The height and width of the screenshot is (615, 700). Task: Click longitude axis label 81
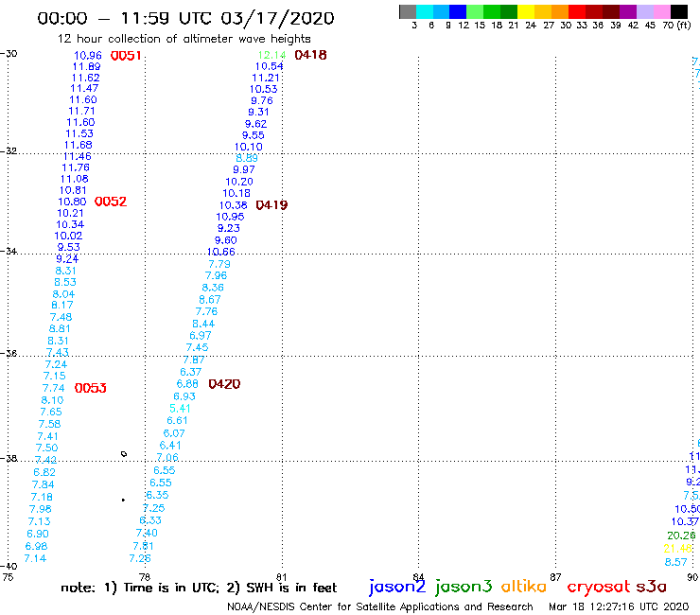pyautogui.click(x=282, y=577)
